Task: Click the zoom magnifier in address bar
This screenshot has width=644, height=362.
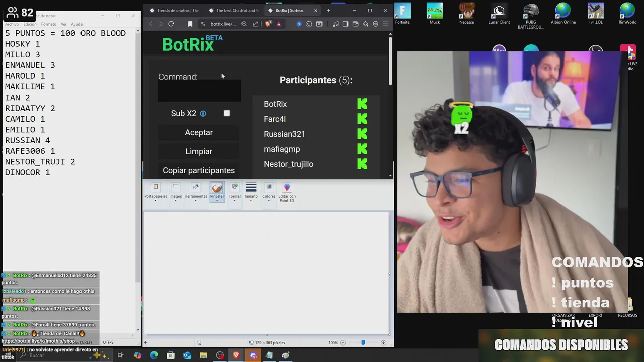Action: [244, 24]
